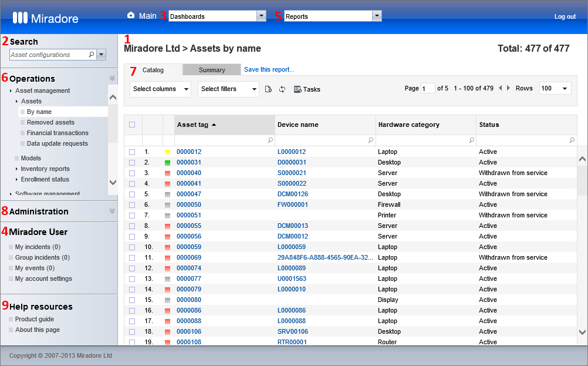
Task: Switch to the Summary tab
Action: (212, 70)
